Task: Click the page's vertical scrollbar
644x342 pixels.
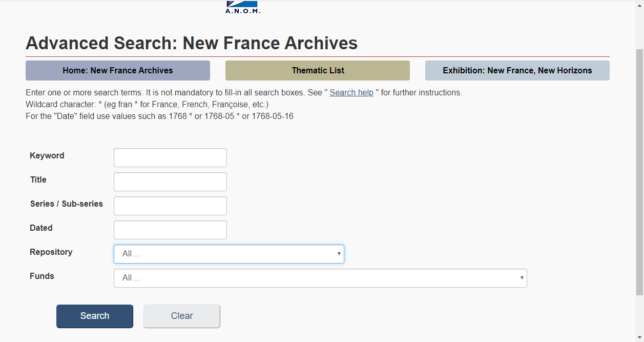Action: 639,169
